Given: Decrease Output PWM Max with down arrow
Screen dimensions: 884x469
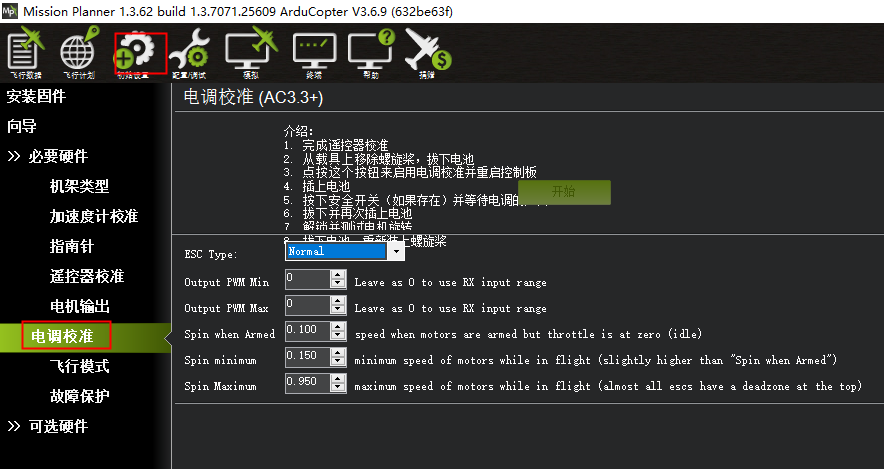Looking at the screenshot, I should click(338, 311).
